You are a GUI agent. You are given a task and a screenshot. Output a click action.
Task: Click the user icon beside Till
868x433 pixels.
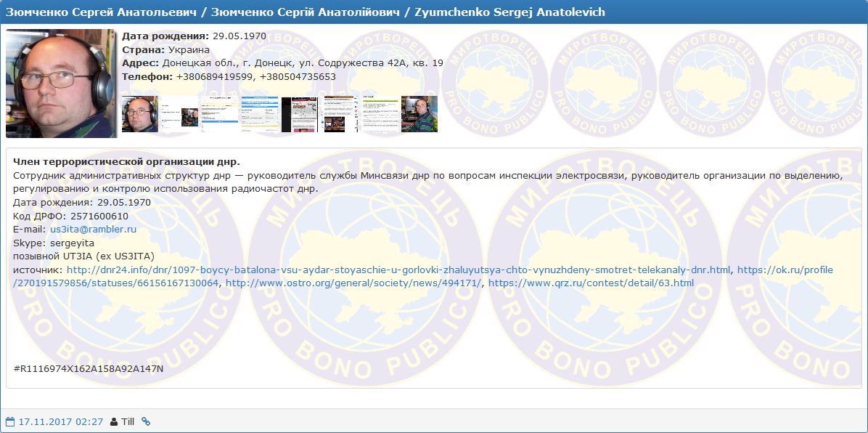tap(114, 421)
